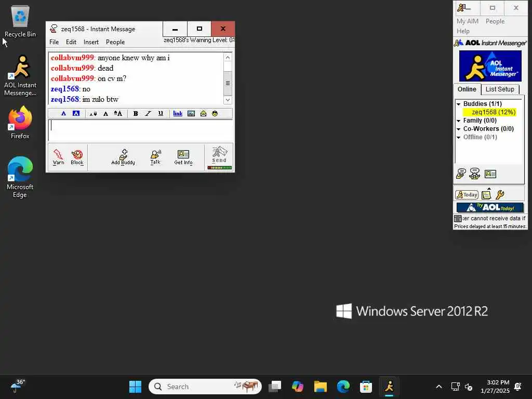The height and width of the screenshot is (399, 532).
Task: Click the send instant message icon in Buddy List
Action: tap(461, 174)
